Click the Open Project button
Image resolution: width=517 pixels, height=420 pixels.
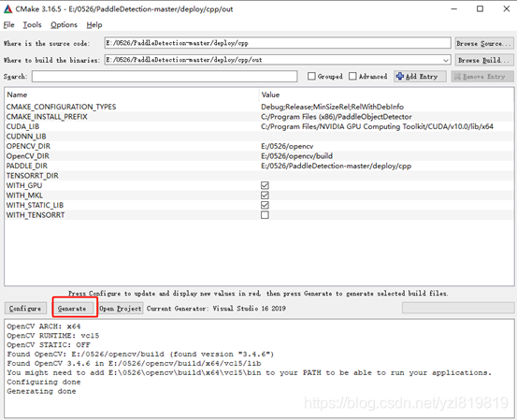click(121, 309)
